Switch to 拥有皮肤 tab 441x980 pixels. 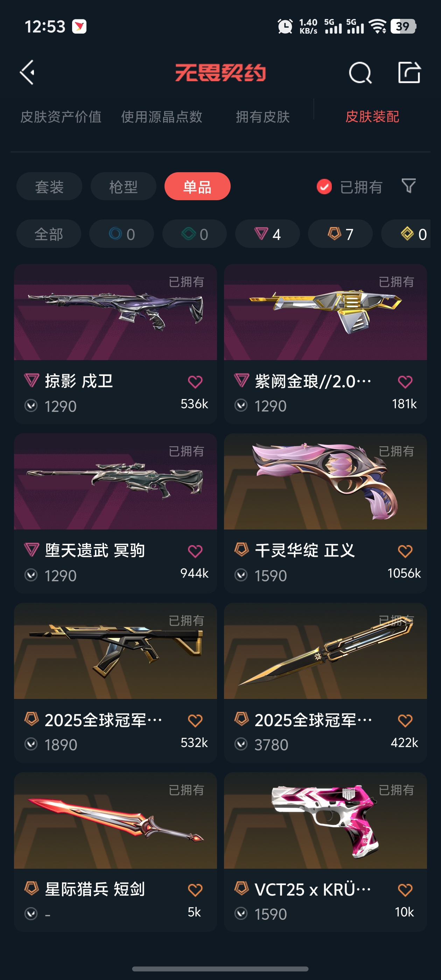coord(262,117)
